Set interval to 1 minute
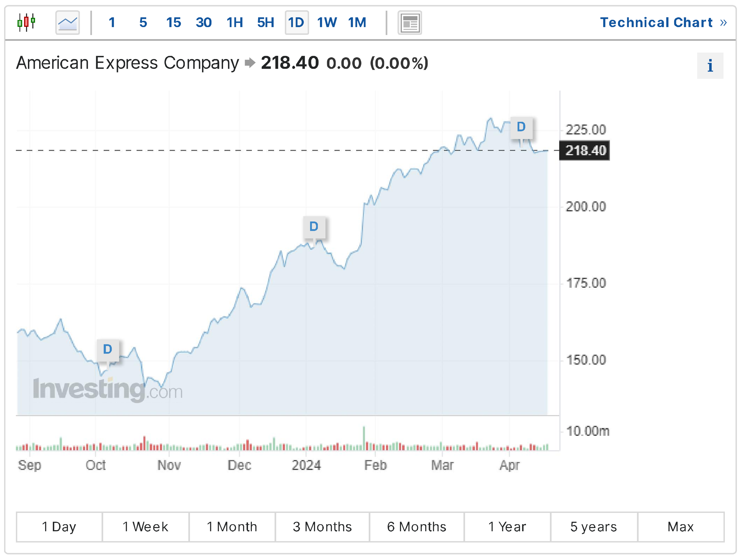 point(112,22)
